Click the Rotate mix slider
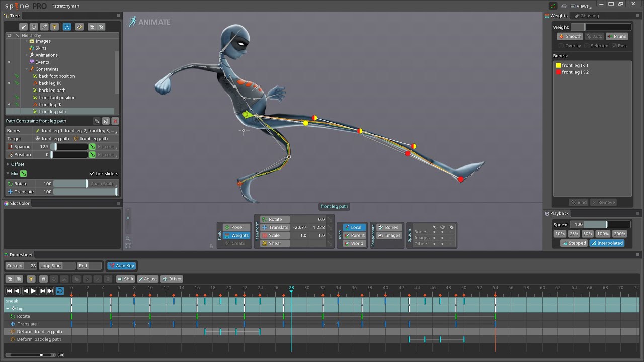Image resolution: width=644 pixels, height=362 pixels. (x=70, y=184)
